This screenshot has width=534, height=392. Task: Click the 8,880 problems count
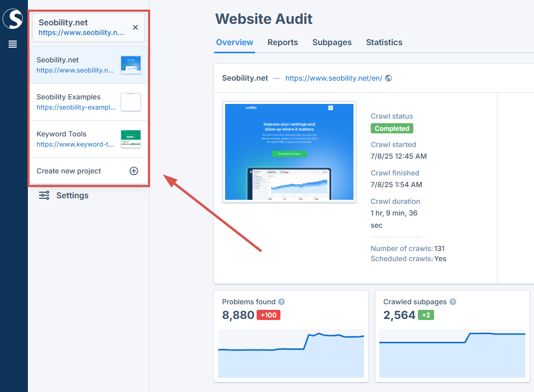point(238,315)
